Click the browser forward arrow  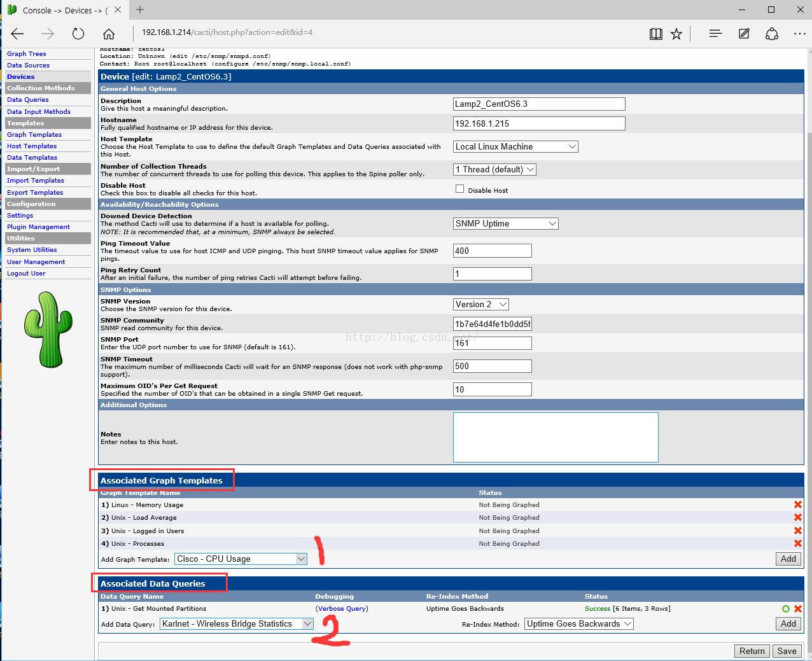[x=48, y=34]
